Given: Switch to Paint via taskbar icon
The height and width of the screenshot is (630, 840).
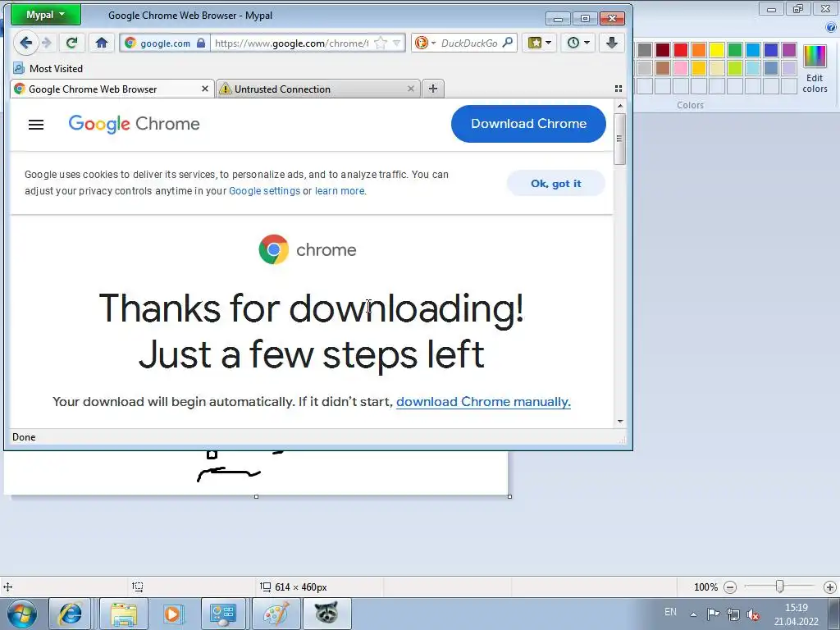Looking at the screenshot, I should (276, 614).
